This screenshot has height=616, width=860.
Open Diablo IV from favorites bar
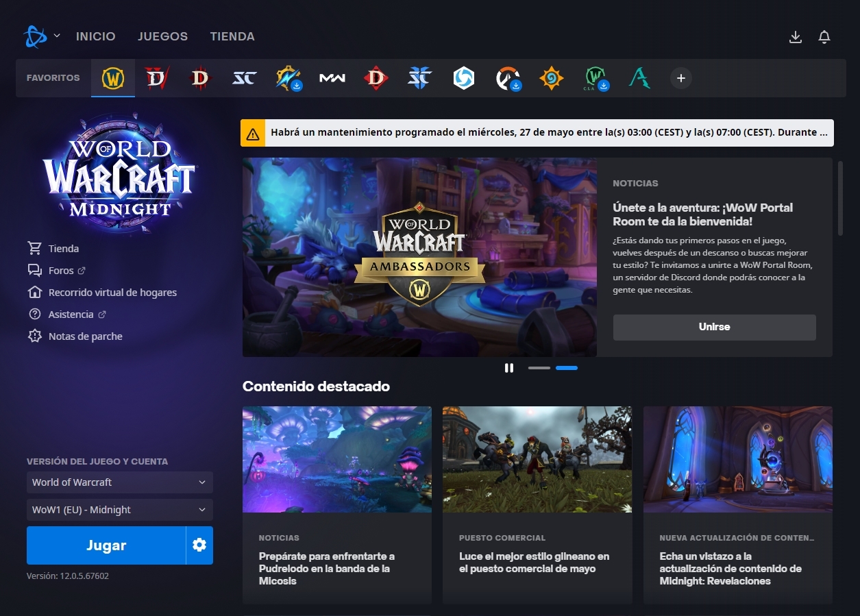(156, 78)
